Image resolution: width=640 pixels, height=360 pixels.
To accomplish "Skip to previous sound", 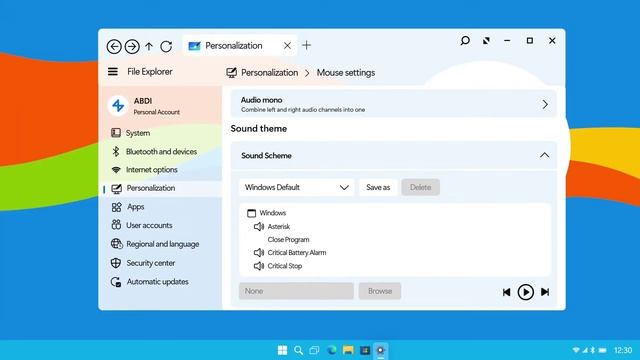I will coord(507,292).
